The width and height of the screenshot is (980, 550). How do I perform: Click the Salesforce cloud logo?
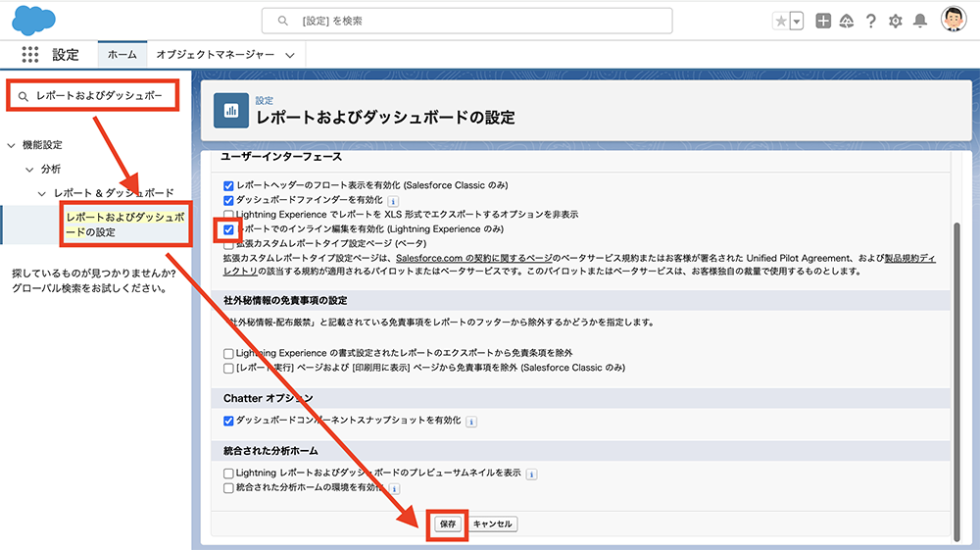click(x=33, y=20)
